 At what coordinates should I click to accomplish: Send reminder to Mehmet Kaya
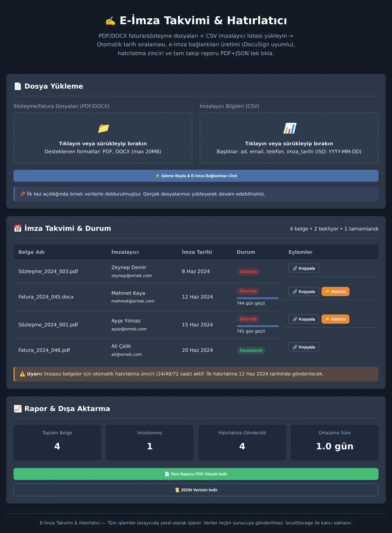pos(335,291)
